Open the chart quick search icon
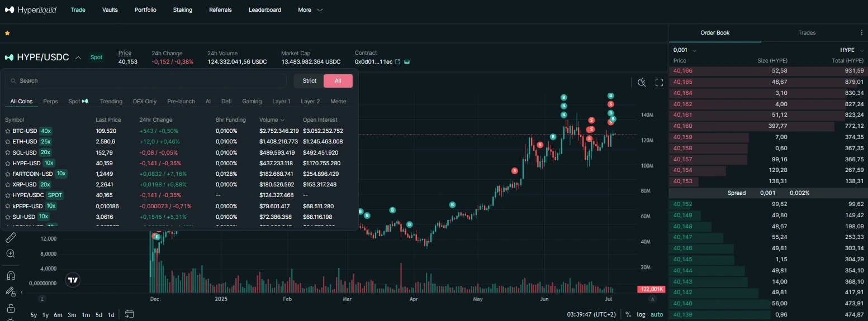The image size is (868, 321). (x=642, y=83)
